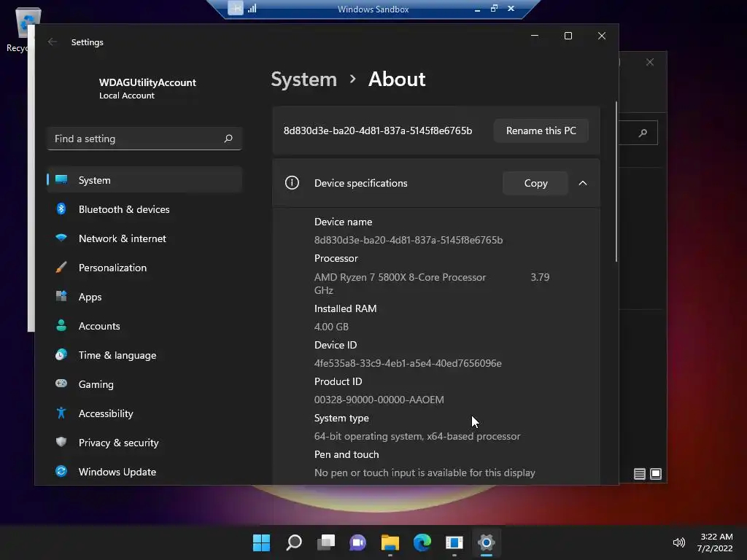Click the Device specifications info icon

click(x=292, y=182)
